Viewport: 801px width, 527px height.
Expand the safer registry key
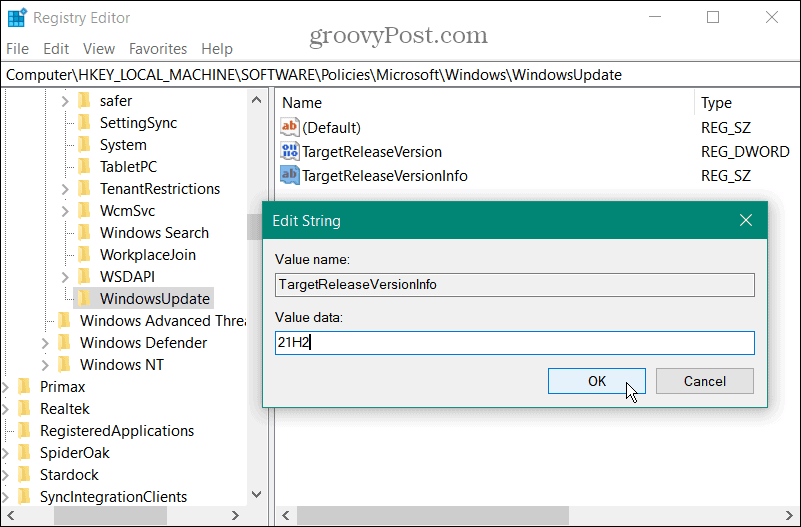(x=65, y=101)
